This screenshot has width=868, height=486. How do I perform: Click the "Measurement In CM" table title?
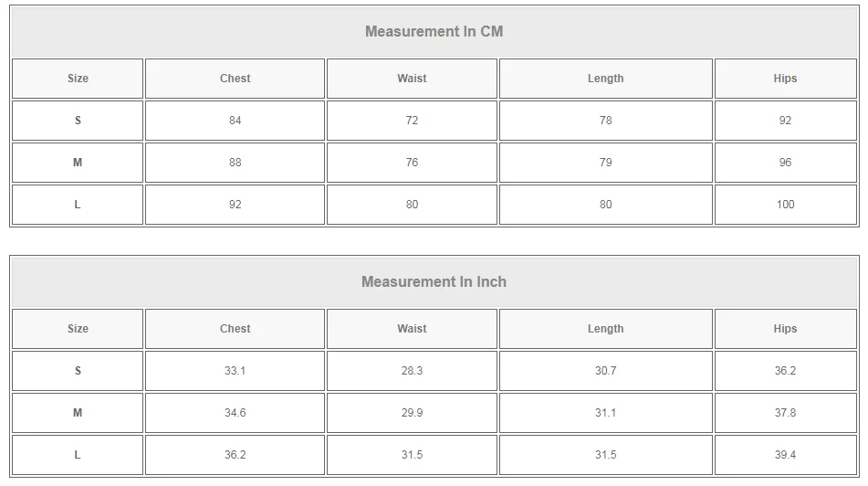434,32
